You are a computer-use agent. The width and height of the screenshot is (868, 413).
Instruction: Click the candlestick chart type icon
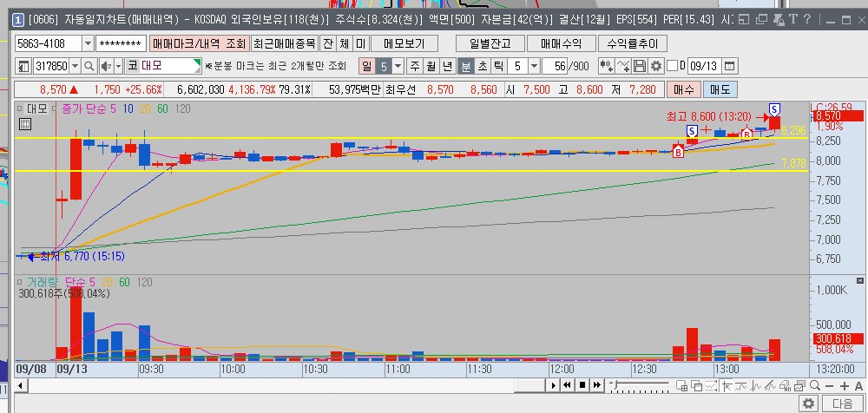(x=606, y=66)
